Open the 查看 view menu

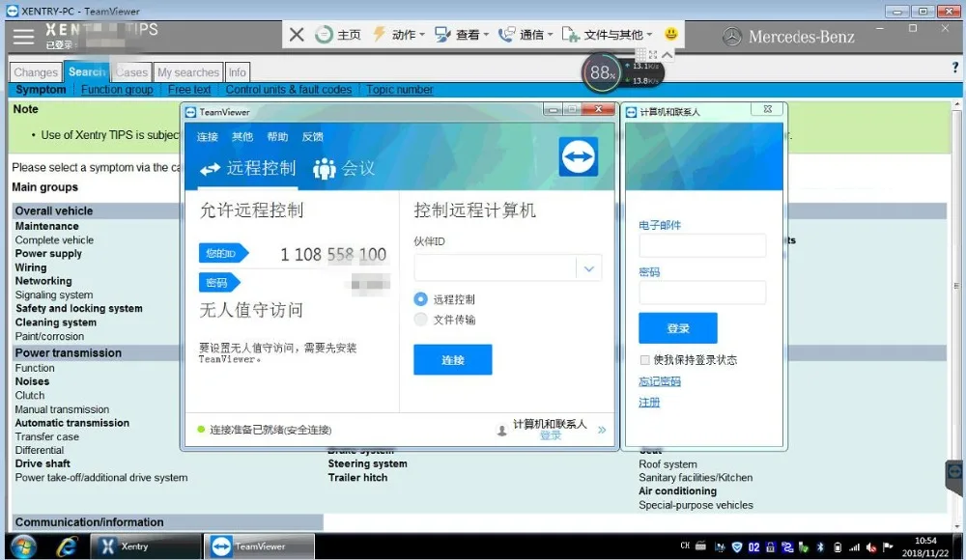tap(462, 35)
